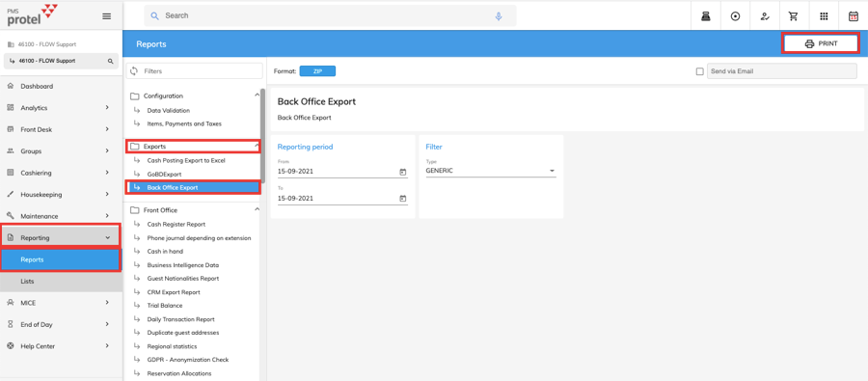Expand the Analytics sidebar section chevron
868x381 pixels.
[107, 108]
